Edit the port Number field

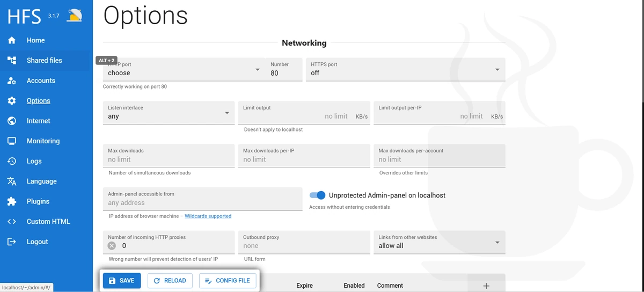284,69
